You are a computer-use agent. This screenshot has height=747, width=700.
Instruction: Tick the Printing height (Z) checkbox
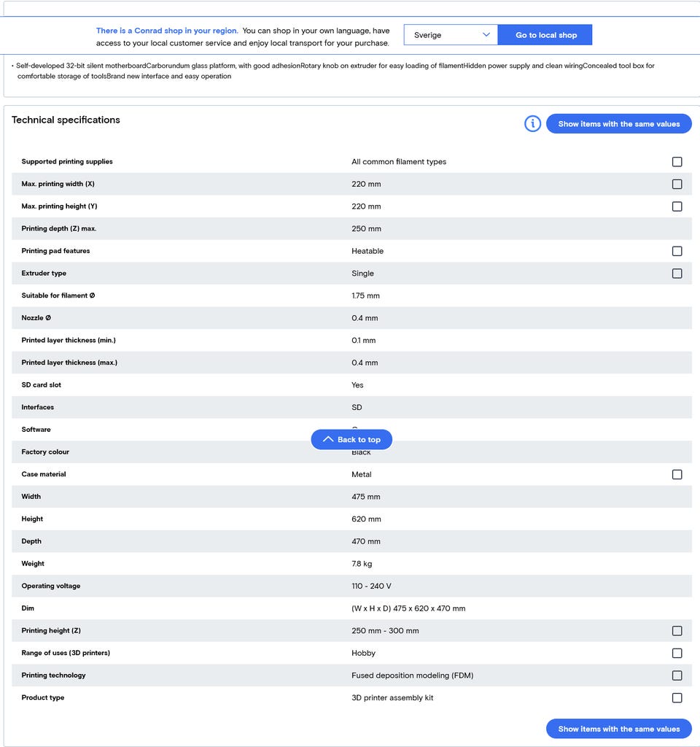(x=677, y=631)
